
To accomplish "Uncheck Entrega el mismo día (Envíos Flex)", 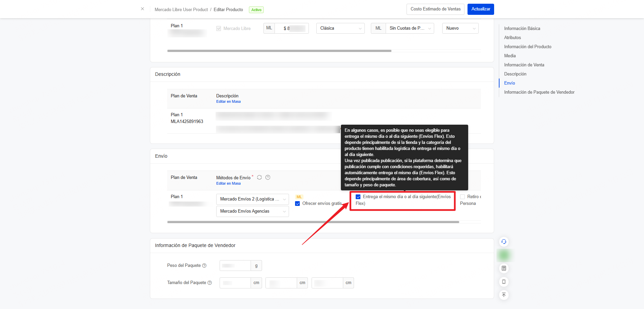I will 358,197.
